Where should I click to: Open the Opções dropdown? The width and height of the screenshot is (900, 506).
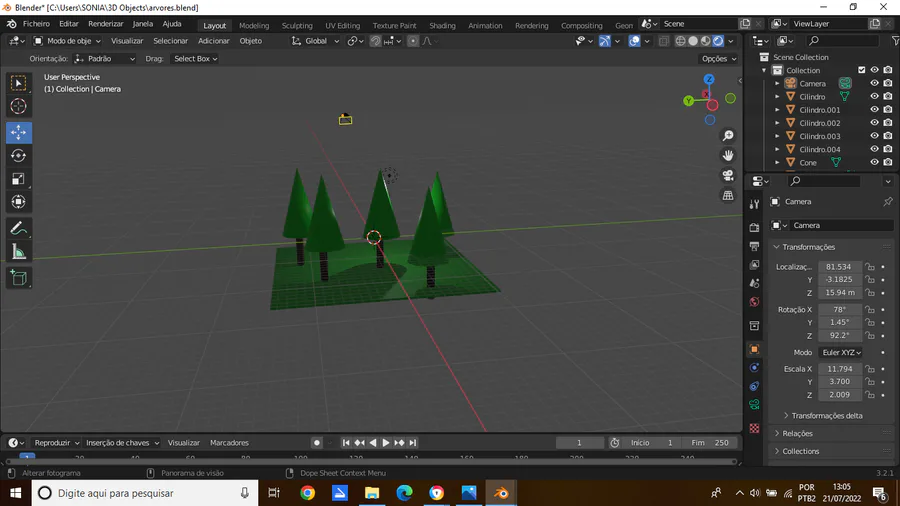pos(719,59)
